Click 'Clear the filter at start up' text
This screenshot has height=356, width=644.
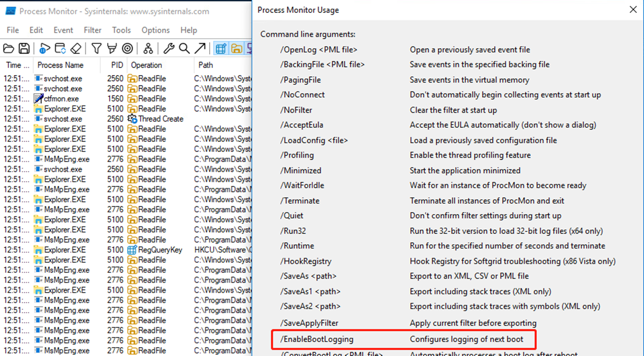pyautogui.click(x=453, y=110)
